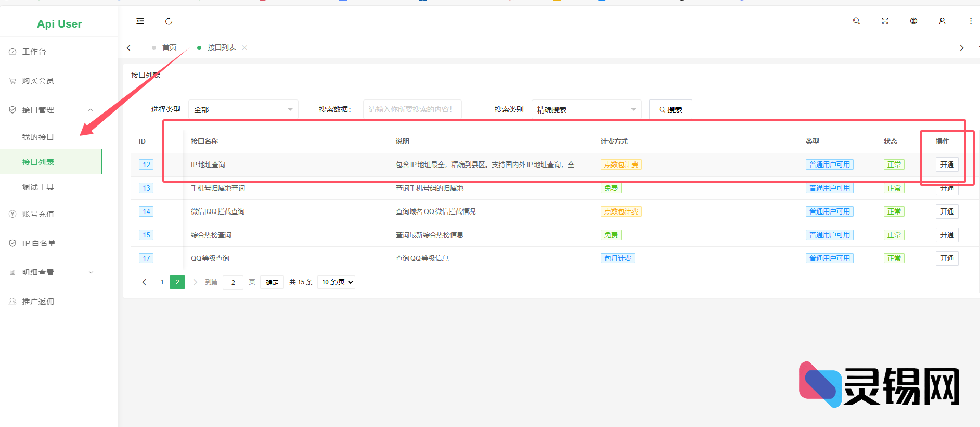Close the 接口列表 tab
The height and width of the screenshot is (427, 980).
tap(244, 48)
